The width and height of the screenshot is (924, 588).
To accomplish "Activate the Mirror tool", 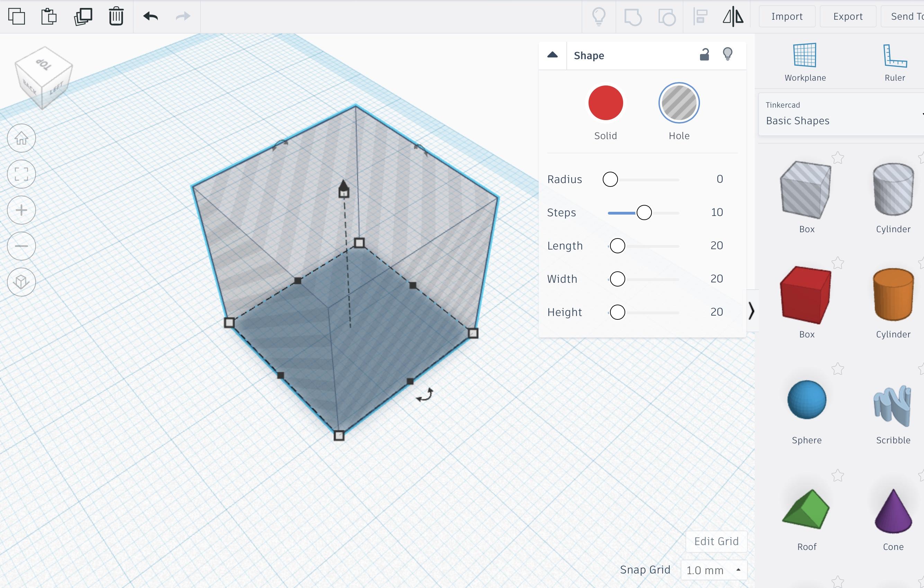I will 733,17.
